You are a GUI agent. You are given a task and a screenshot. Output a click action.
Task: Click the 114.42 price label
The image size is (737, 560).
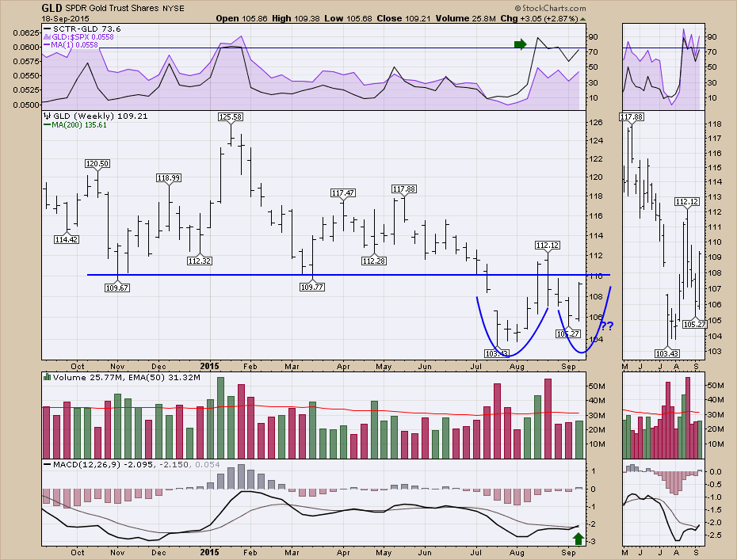67,239
